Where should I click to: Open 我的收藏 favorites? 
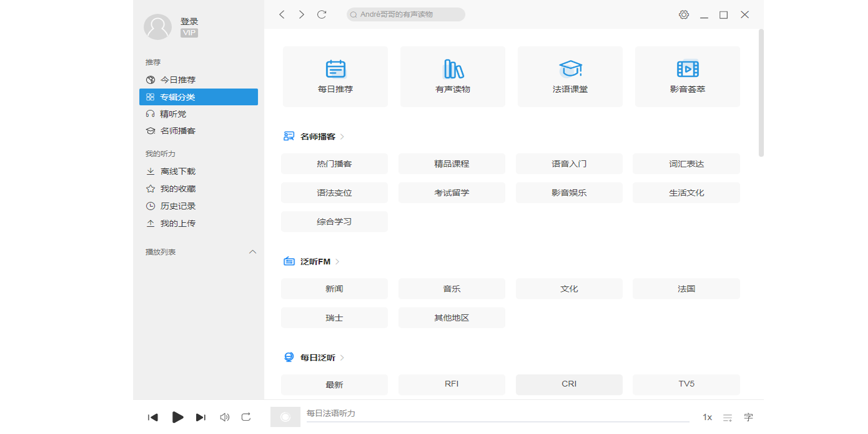click(198, 189)
